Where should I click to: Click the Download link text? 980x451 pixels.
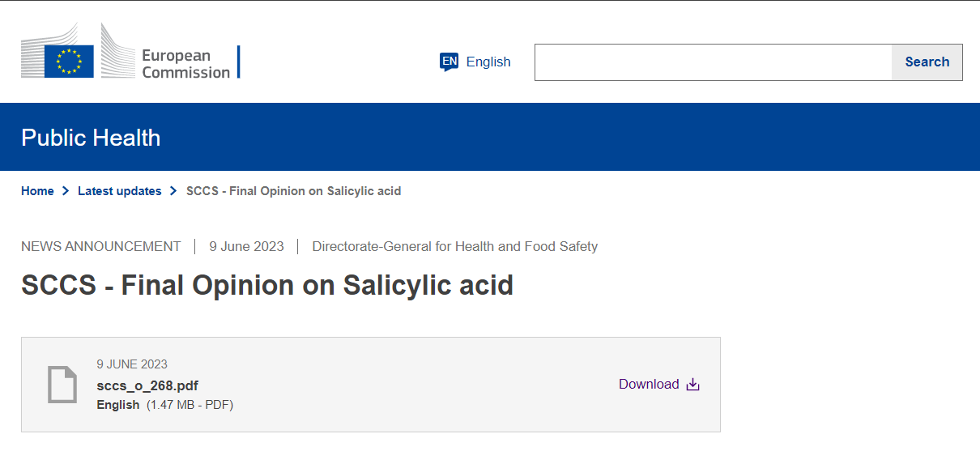pyautogui.click(x=649, y=384)
